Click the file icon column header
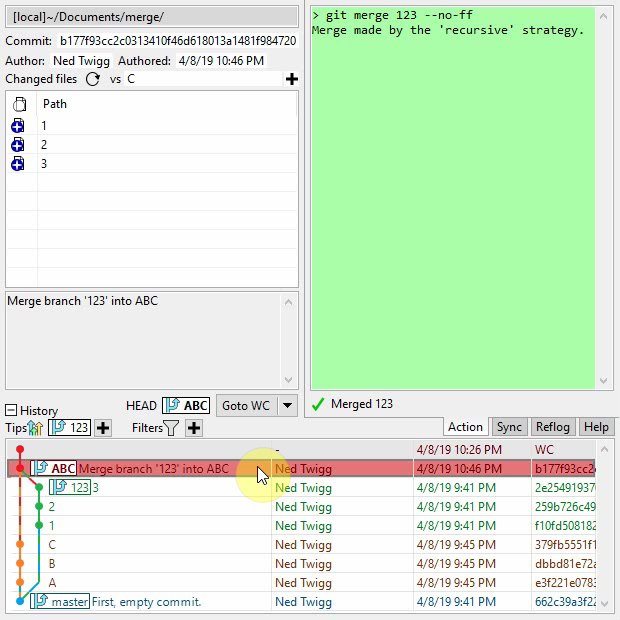The width and height of the screenshot is (620, 620). pos(18,104)
